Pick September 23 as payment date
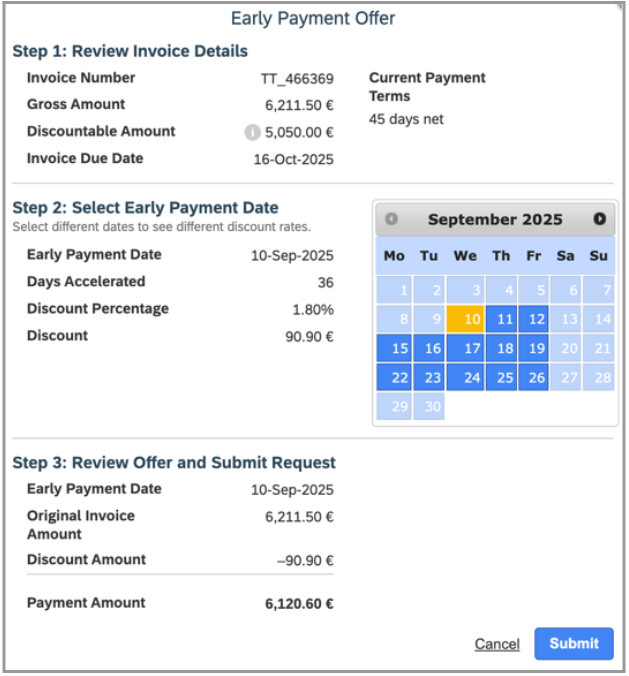629x676 pixels. [x=429, y=377]
